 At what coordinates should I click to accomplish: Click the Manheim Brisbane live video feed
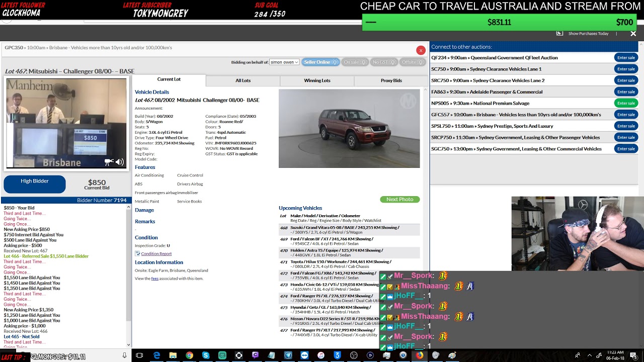(66, 123)
